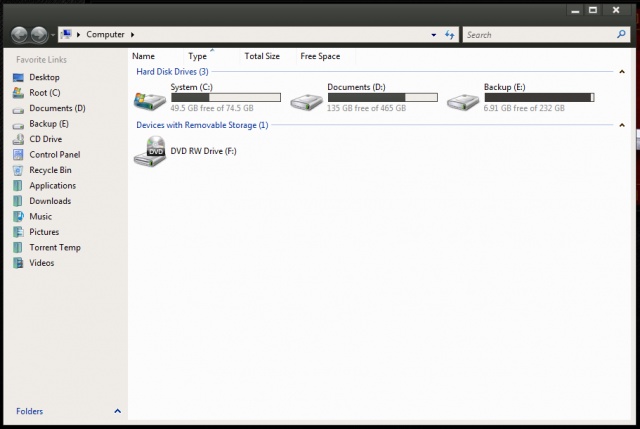Sort by the Name column header
The image size is (640, 429).
coord(143,56)
